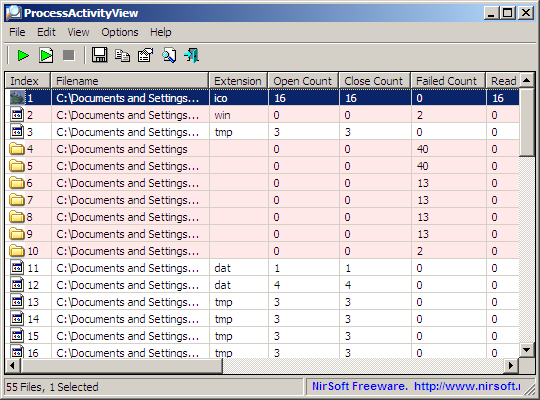Image resolution: width=540 pixels, height=400 pixels.
Task: Click the folder icon of row 7
Action: point(17,200)
